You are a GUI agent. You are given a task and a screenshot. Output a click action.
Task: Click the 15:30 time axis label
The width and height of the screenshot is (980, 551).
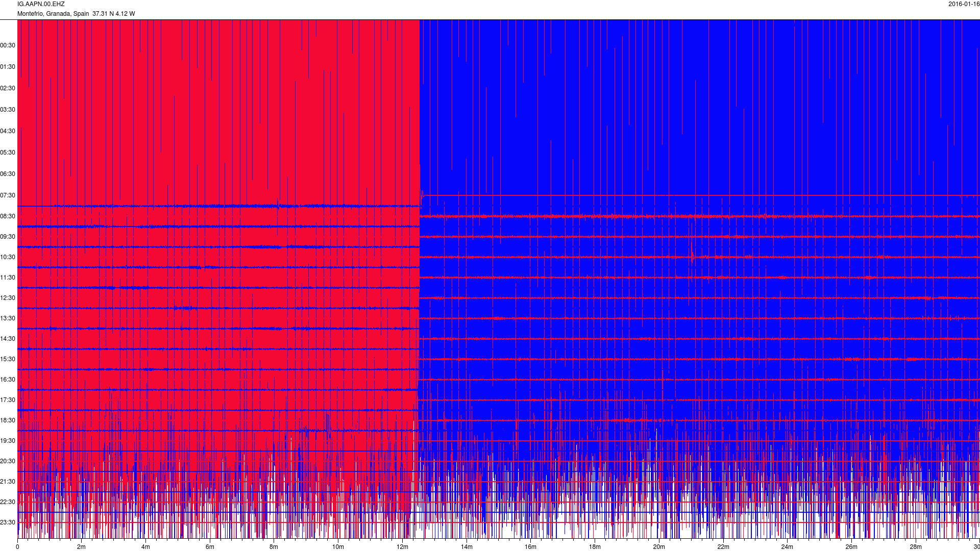coord(8,359)
